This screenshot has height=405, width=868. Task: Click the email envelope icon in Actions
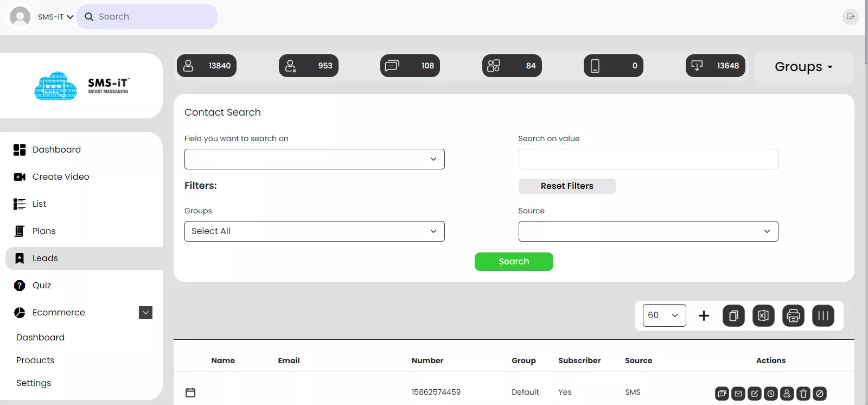(738, 394)
